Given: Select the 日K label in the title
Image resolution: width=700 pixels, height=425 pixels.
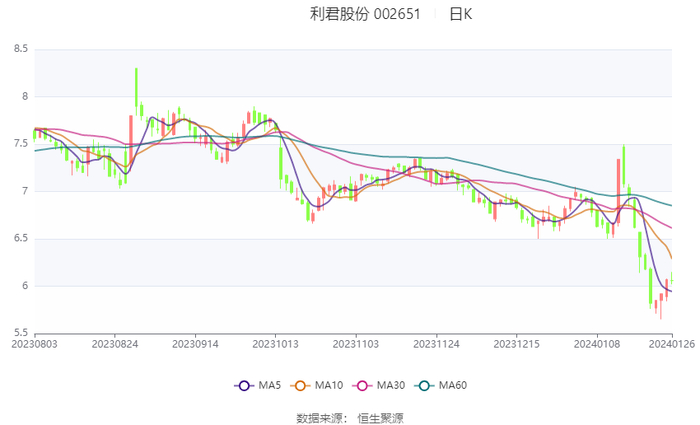Looking at the screenshot, I should [x=460, y=14].
